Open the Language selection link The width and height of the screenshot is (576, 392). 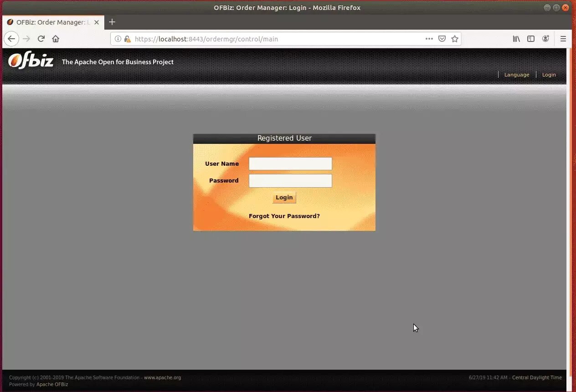(517, 74)
